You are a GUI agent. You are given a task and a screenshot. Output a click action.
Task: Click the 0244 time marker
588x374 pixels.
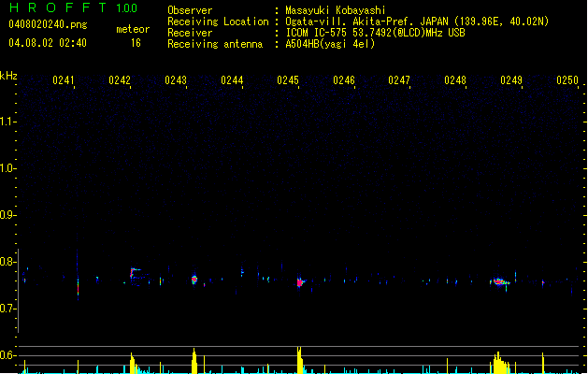pyautogui.click(x=232, y=80)
